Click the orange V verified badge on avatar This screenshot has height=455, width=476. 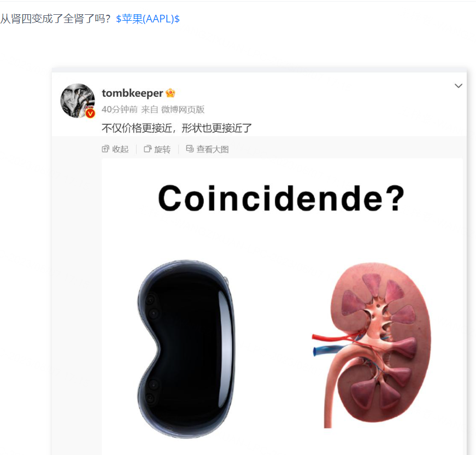coord(90,114)
